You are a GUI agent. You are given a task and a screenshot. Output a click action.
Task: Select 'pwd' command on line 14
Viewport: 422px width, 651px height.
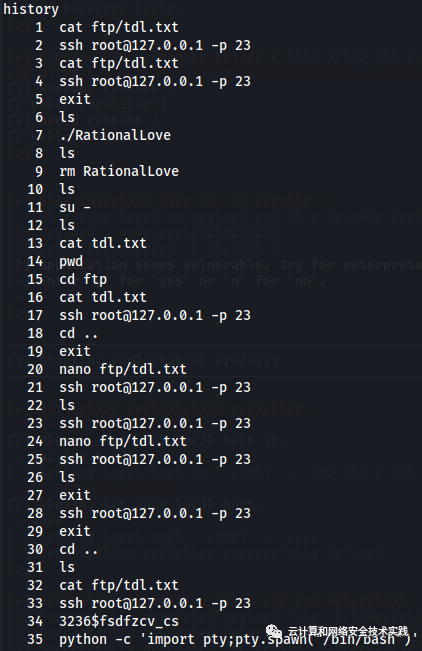pyautogui.click(x=71, y=262)
